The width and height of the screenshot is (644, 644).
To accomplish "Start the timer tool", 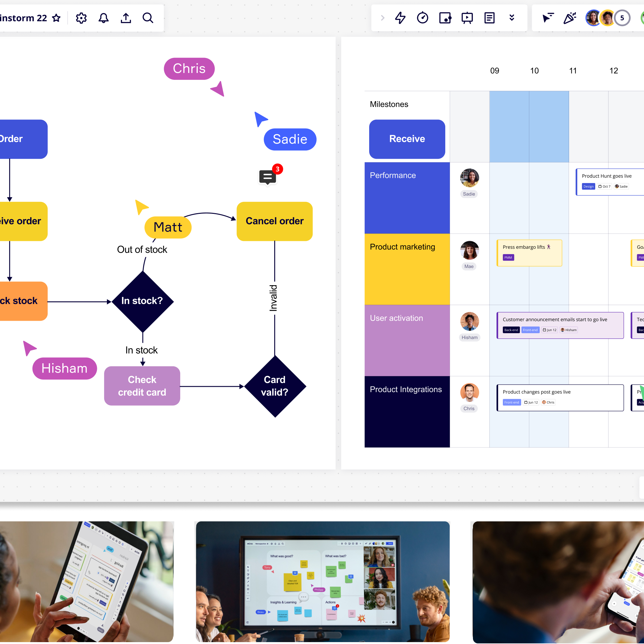I will 422,18.
